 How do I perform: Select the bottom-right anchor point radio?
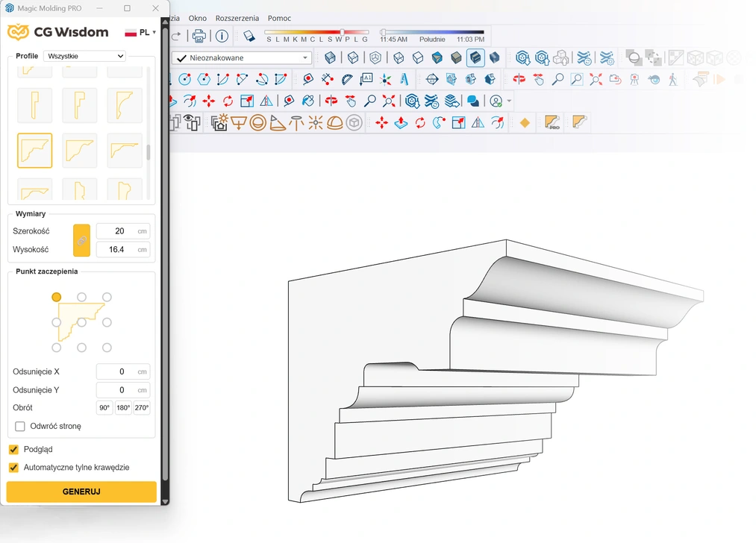point(107,348)
